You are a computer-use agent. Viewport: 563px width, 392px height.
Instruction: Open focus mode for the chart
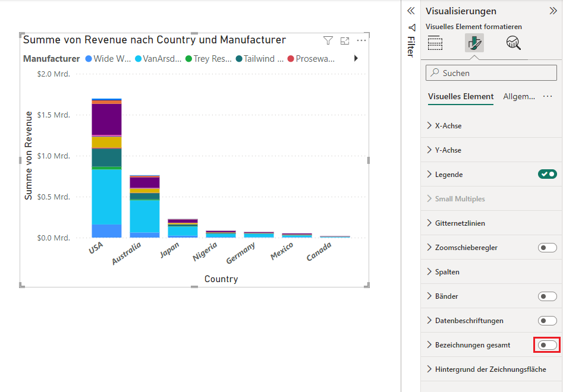coord(345,40)
